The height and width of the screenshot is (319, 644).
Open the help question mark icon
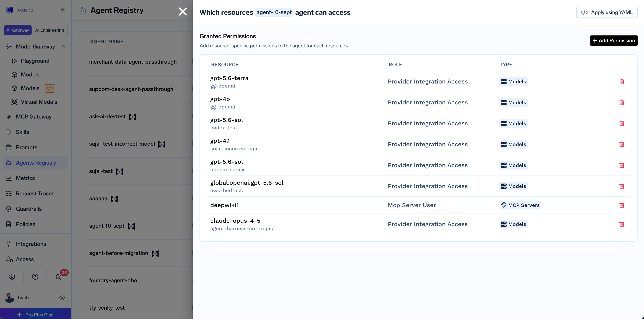click(x=35, y=277)
